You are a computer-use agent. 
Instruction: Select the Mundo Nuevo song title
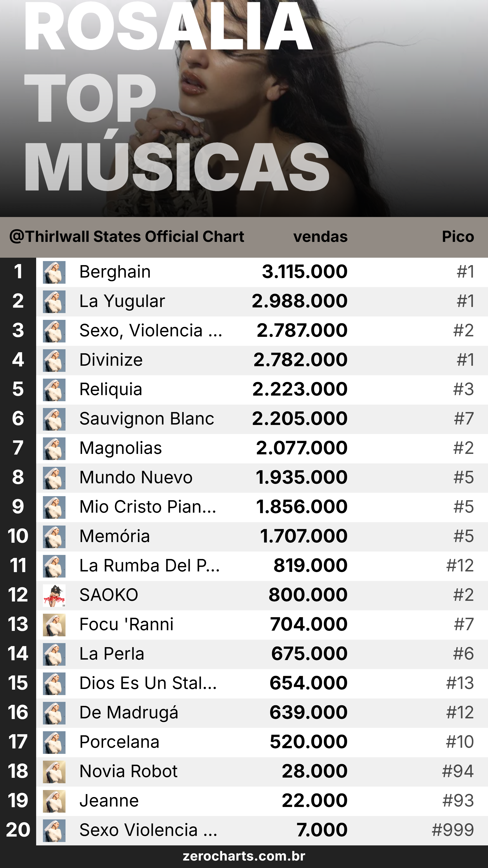[x=136, y=477]
